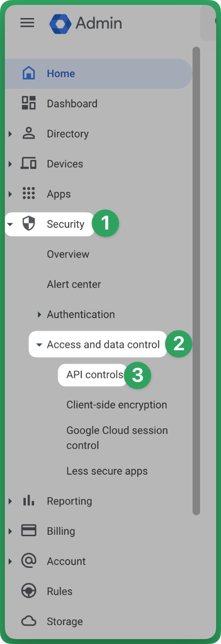Viewport: 221px width, 644px height.
Task: Click the sidebar vertical scrollbar
Action: (x=196, y=281)
